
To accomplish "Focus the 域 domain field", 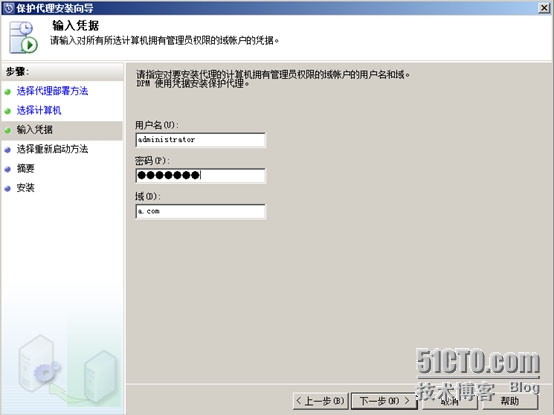I will [x=200, y=212].
